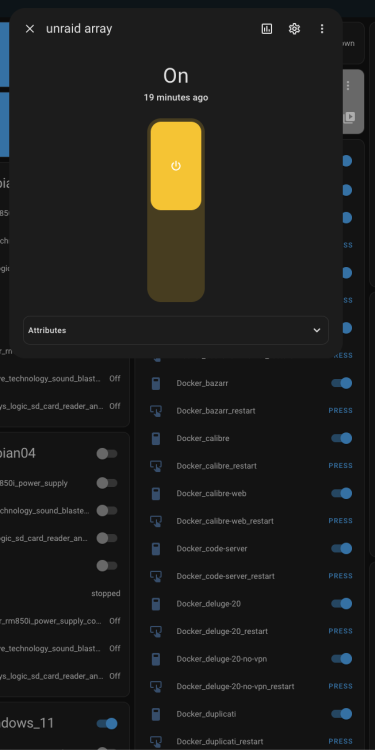Click the Docker_deluge-20-no-vpn_restart icon
Screen dimensions: 375x750
[x=156, y=686]
